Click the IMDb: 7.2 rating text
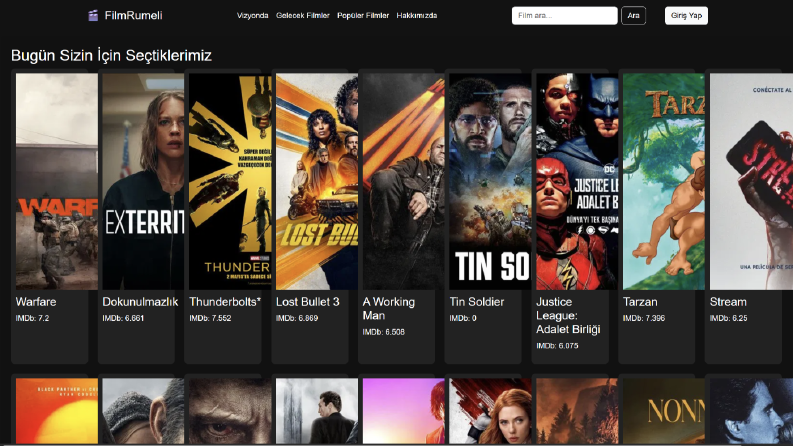Image resolution: width=793 pixels, height=446 pixels. pyautogui.click(x=32, y=318)
